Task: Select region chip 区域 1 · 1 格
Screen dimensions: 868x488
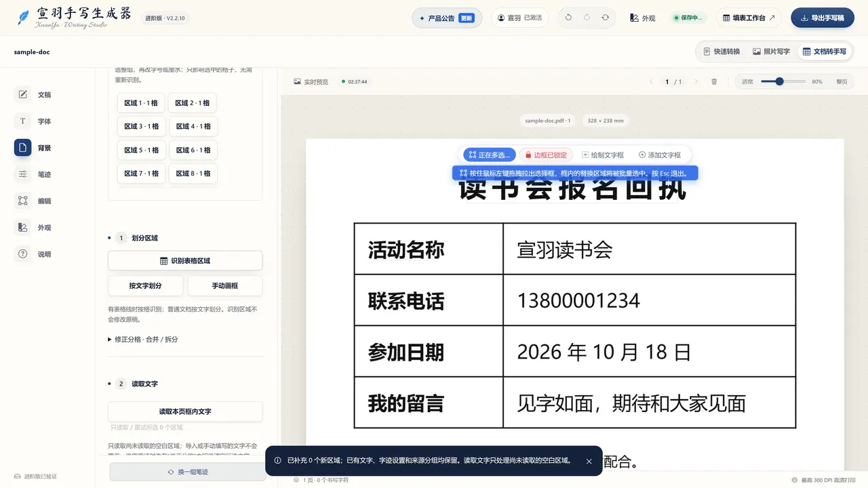Action: tap(140, 103)
